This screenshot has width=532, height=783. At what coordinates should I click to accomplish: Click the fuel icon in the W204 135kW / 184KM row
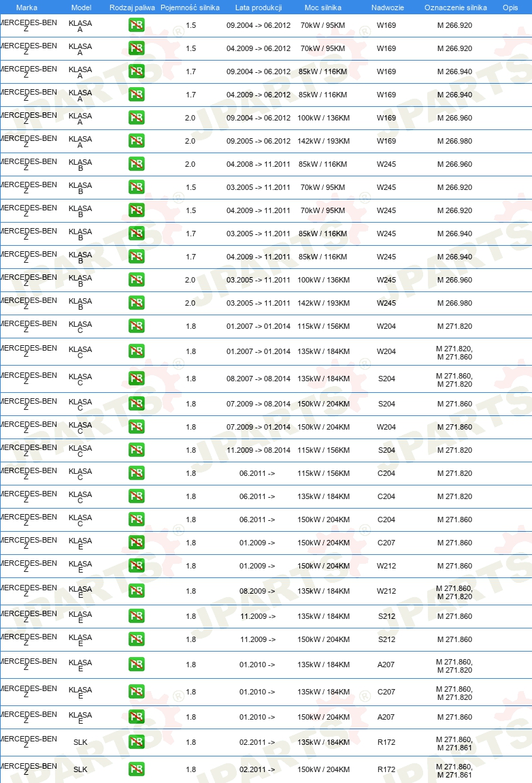(136, 351)
